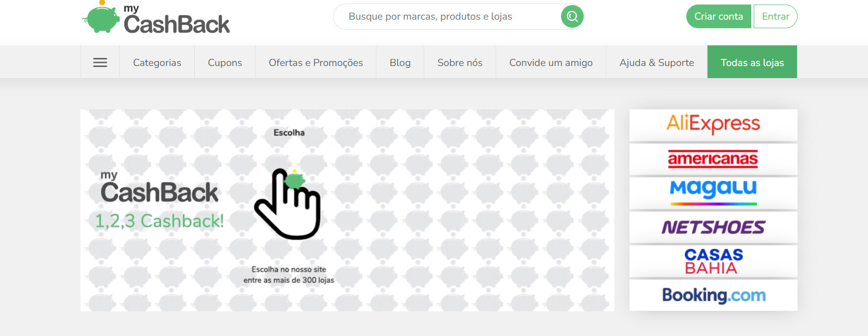Choose the Casas Bahia store logo
Screen dimensions: 868x336
(713, 261)
